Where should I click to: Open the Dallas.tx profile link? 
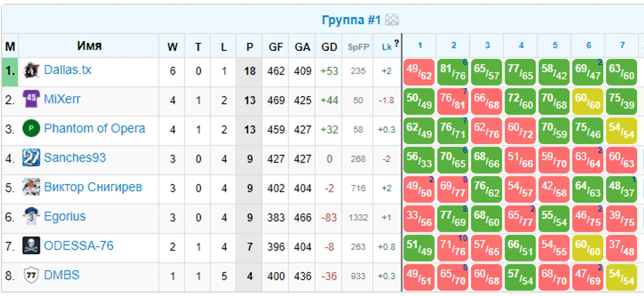click(x=67, y=70)
